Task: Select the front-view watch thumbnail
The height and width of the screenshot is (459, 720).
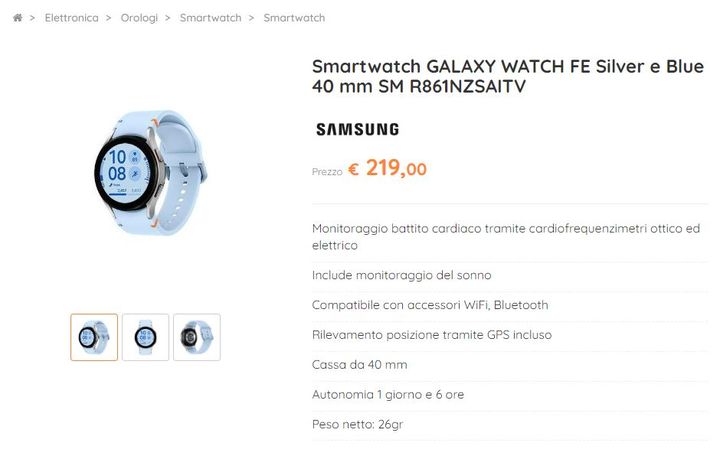Action: pos(146,337)
